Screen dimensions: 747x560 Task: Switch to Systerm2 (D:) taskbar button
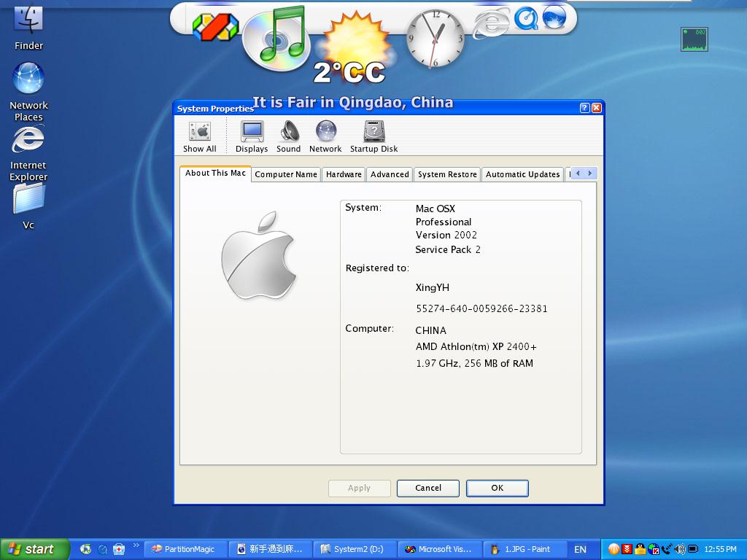(355, 549)
